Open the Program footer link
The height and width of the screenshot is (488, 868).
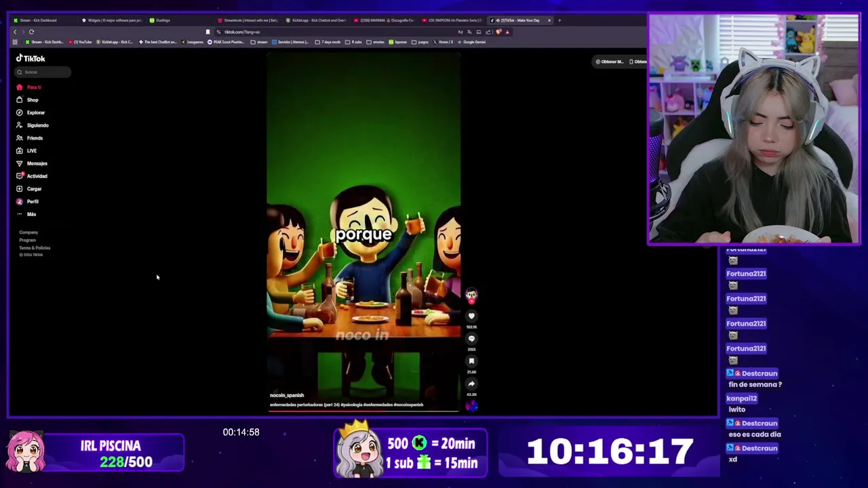click(x=27, y=240)
